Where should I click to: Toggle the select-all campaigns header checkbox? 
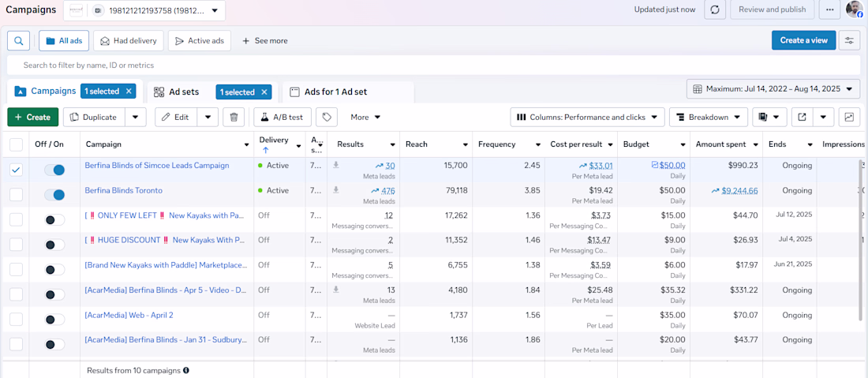16,144
